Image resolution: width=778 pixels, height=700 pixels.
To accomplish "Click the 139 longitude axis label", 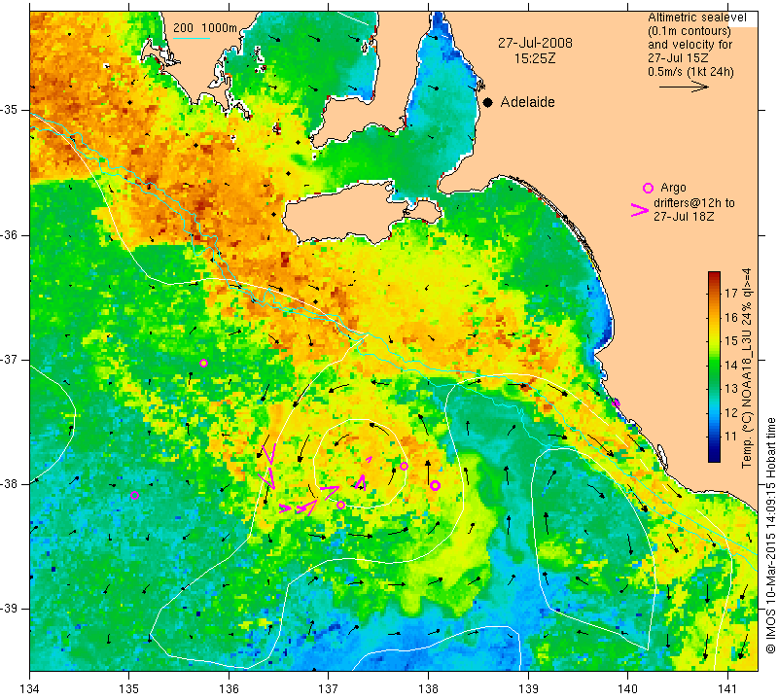I will coord(528,689).
